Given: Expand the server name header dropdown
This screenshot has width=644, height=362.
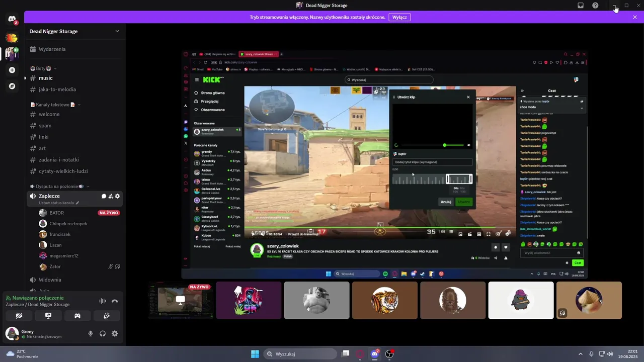Looking at the screenshot, I should tap(117, 31).
